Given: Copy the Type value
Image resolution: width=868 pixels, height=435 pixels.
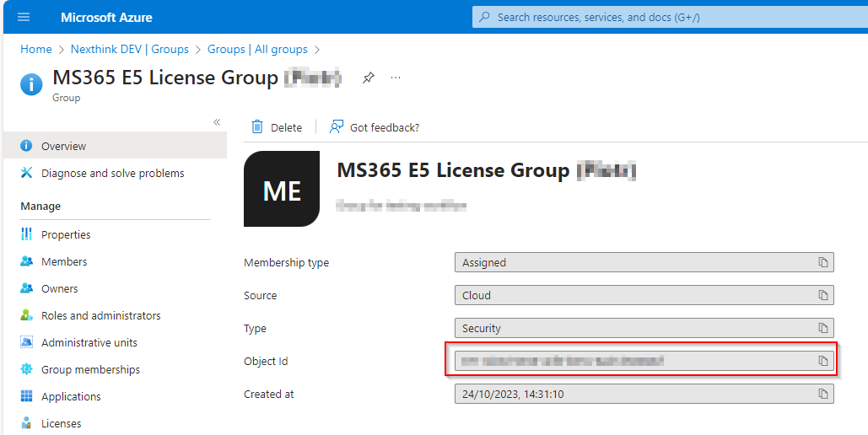Looking at the screenshot, I should 823,328.
